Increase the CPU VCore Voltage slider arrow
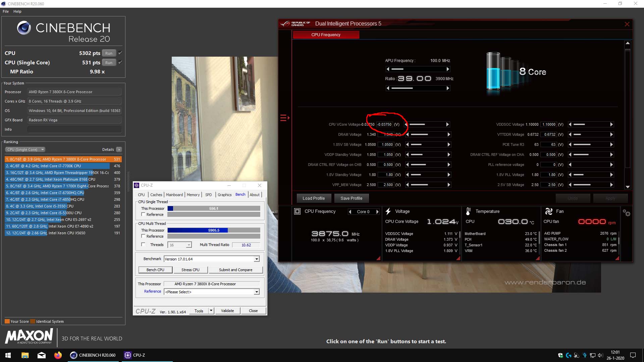The image size is (644, 362). point(447,124)
